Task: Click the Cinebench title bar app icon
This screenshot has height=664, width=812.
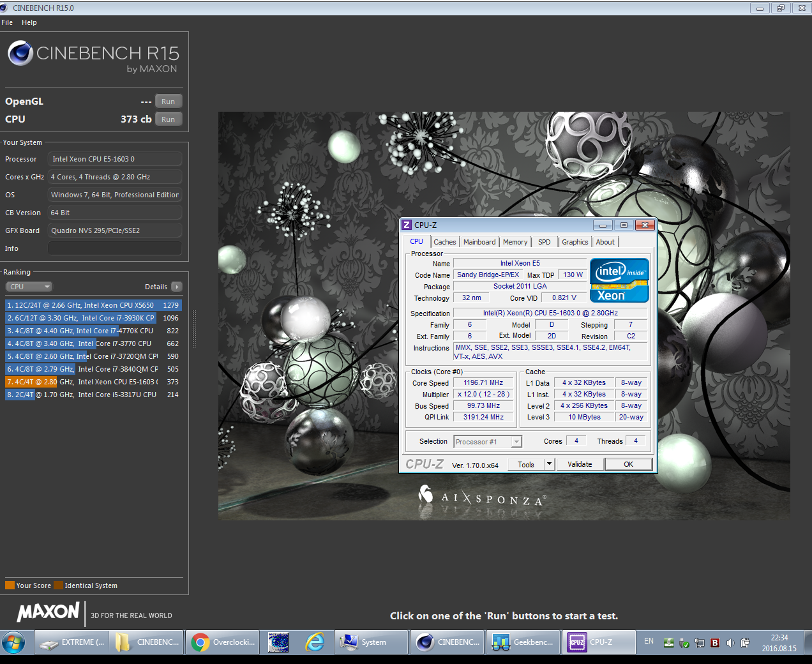Action: tap(4, 8)
